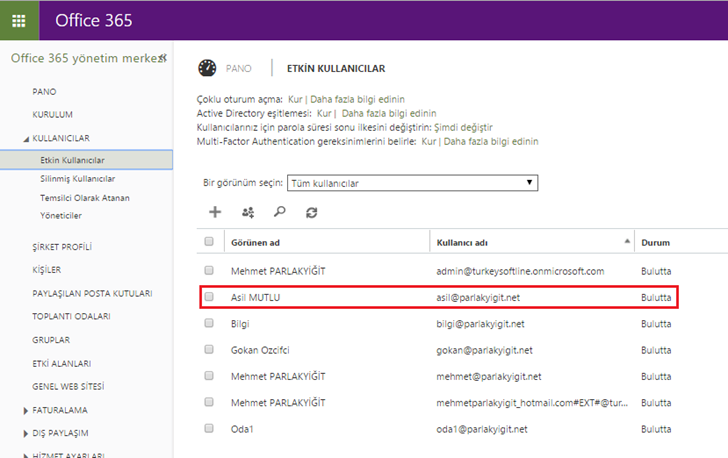Screen dimensions: 728x458
Task: Collapse the KULLANICILAR tree section
Action: coord(26,139)
